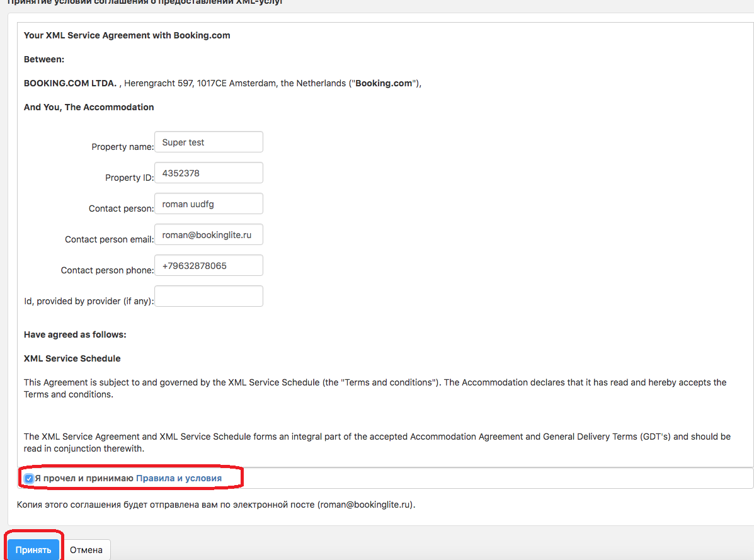
Task: Click the 'And You, The Accommodation' text
Action: 89,107
